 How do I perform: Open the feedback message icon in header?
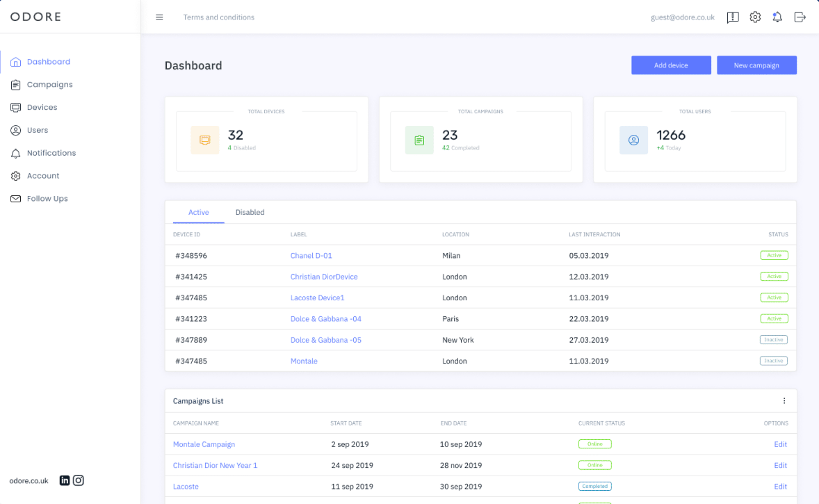tap(733, 17)
